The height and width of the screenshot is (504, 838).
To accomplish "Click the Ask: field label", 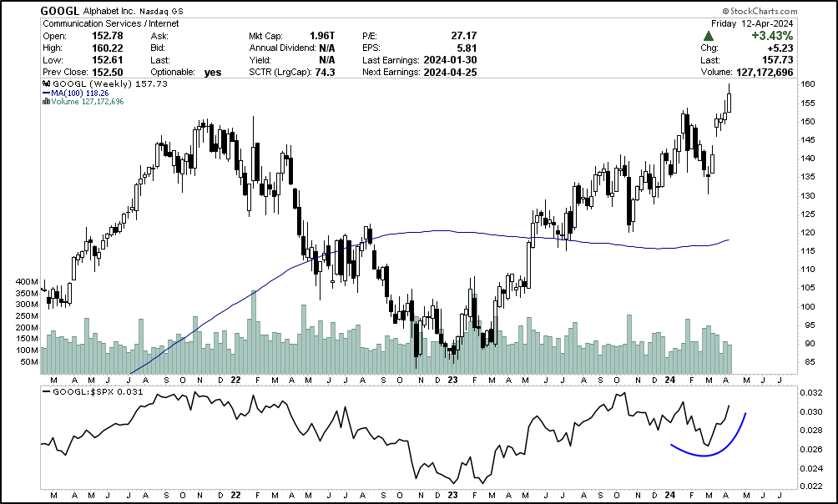I will pos(159,36).
